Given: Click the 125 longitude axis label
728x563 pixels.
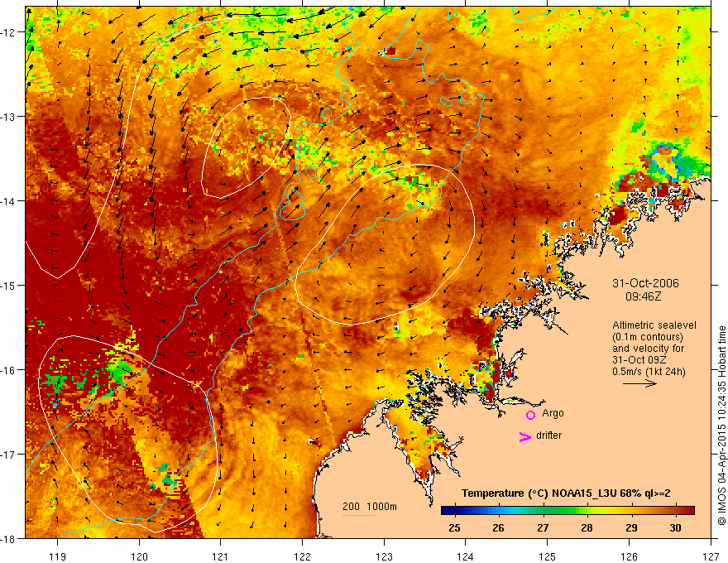Looking at the screenshot, I should [x=547, y=556].
